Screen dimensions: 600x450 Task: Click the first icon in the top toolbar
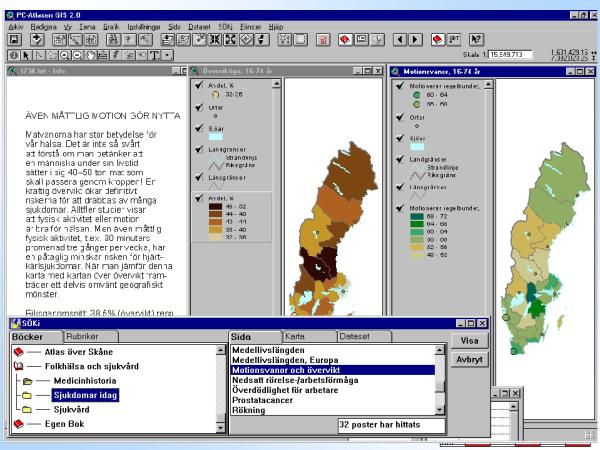15,39
